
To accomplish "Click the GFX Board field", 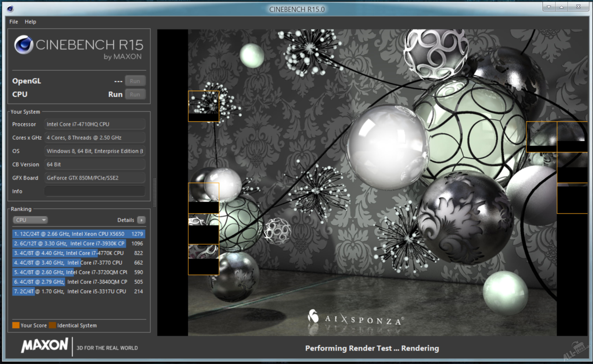I will click(x=95, y=178).
